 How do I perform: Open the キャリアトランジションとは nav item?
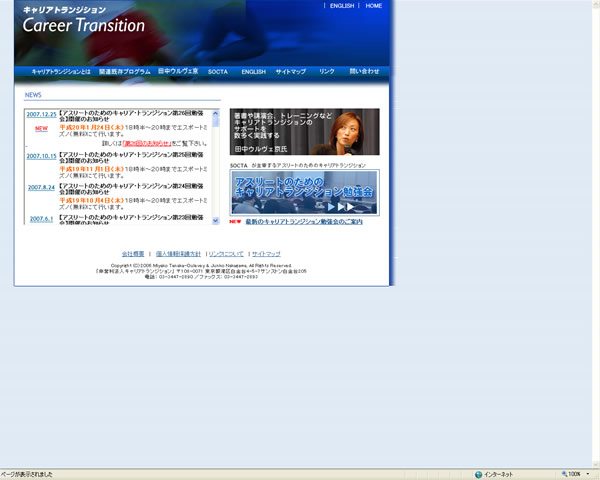(x=61, y=72)
